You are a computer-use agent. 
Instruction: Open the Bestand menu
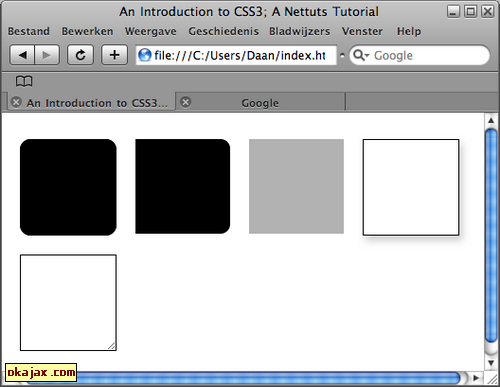tap(29, 31)
